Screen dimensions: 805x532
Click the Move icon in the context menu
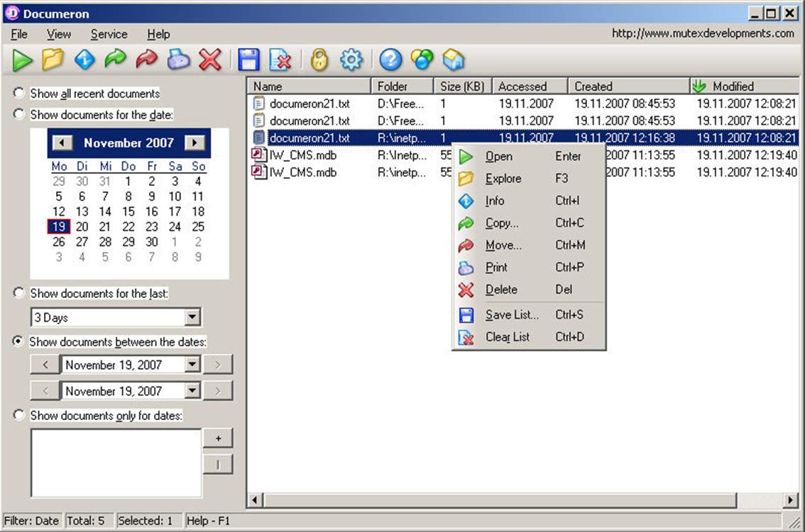coord(466,245)
